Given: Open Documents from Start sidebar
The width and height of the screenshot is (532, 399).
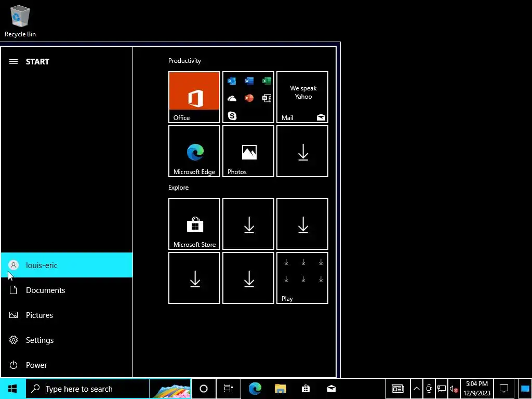Looking at the screenshot, I should point(66,290).
